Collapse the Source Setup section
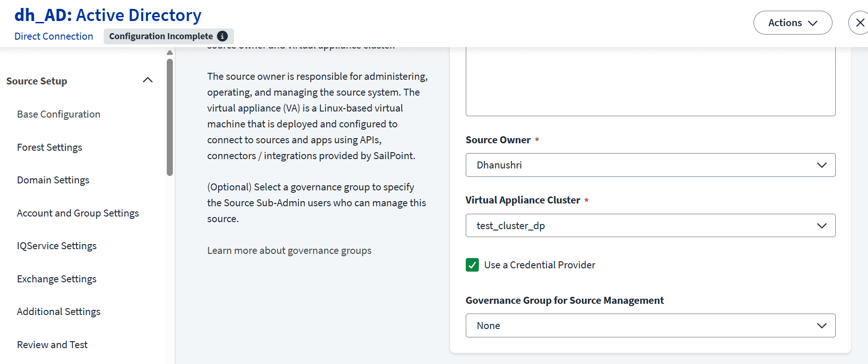 (148, 80)
